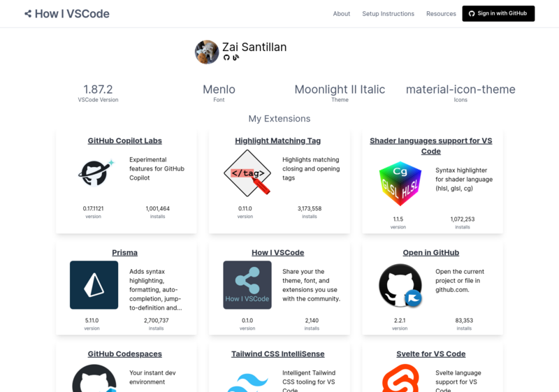Open the Open in GitHub title link
Viewport: 559px width, 392px height.
tap(431, 253)
